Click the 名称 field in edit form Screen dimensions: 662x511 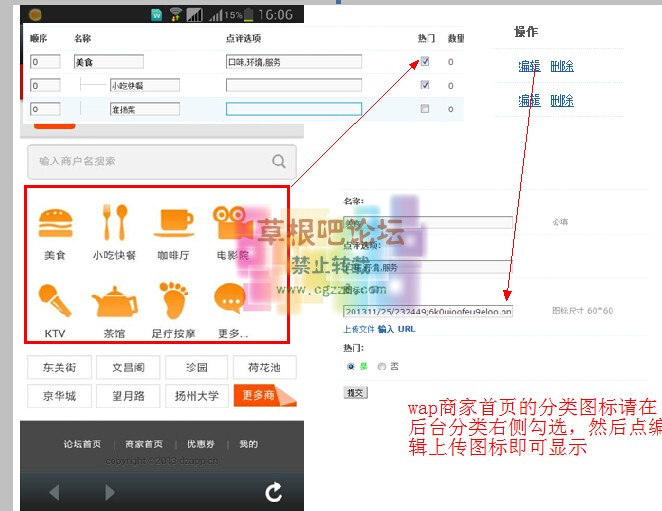point(428,223)
